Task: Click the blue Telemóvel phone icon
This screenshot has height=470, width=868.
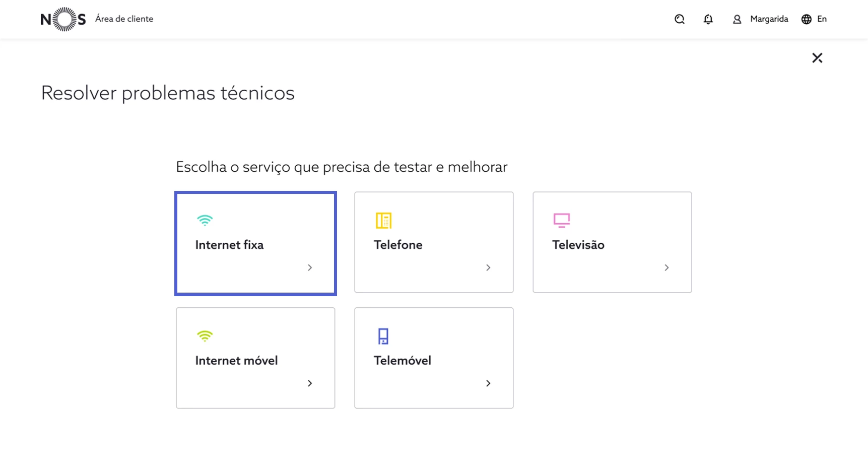Action: click(383, 336)
